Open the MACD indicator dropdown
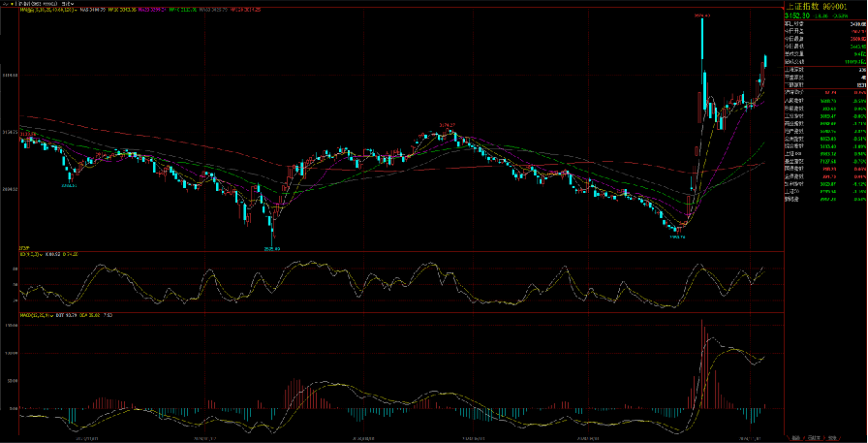 click(54, 314)
